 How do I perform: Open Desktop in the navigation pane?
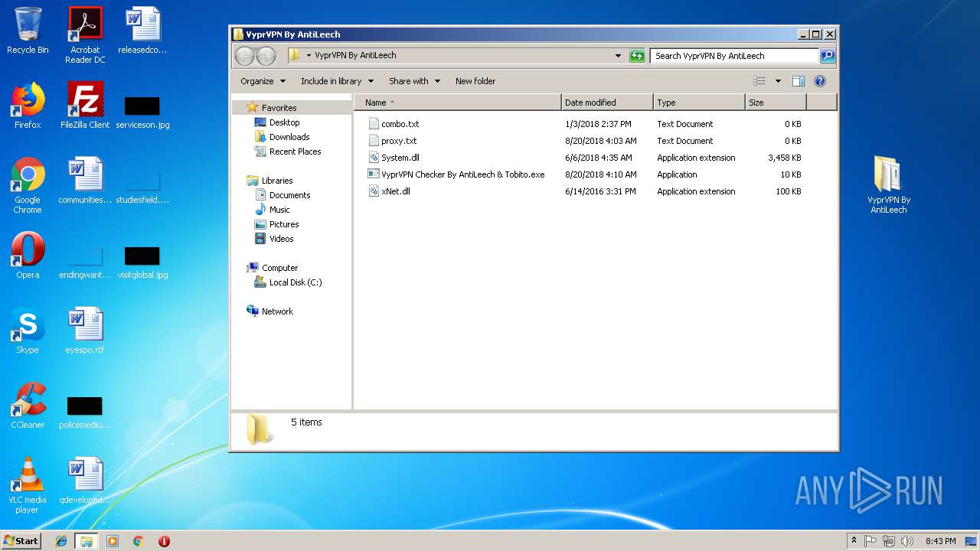[284, 122]
